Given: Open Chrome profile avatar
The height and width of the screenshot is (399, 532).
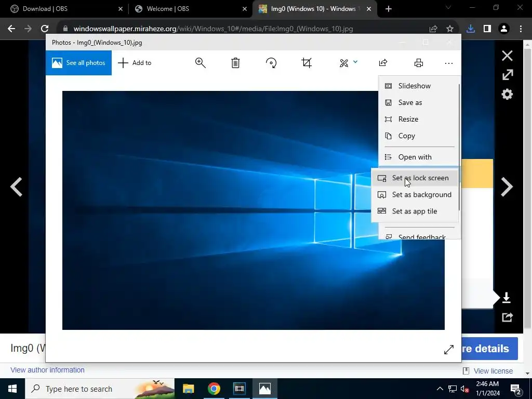Looking at the screenshot, I should click(x=504, y=29).
